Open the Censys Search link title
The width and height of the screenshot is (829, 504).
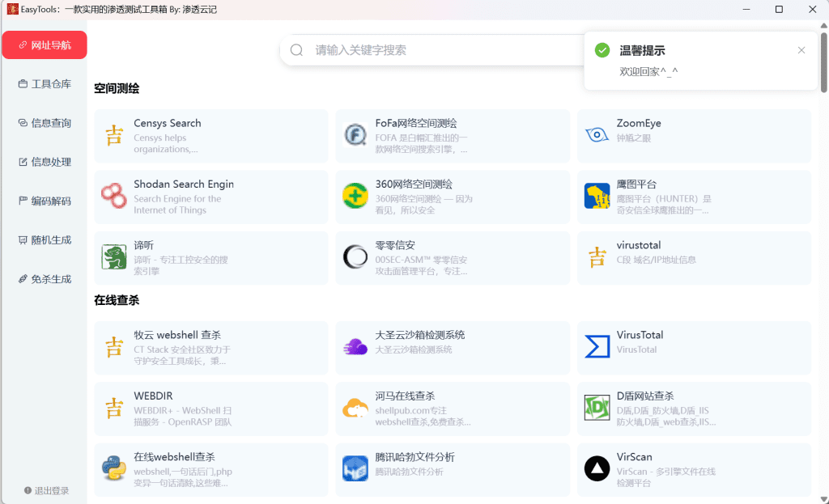[x=167, y=123]
